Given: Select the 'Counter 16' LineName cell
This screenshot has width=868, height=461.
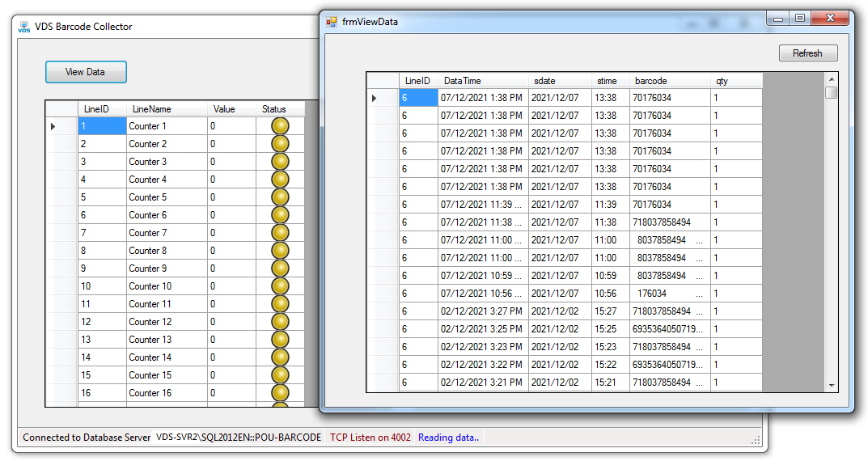Looking at the screenshot, I should pyautogui.click(x=167, y=393).
